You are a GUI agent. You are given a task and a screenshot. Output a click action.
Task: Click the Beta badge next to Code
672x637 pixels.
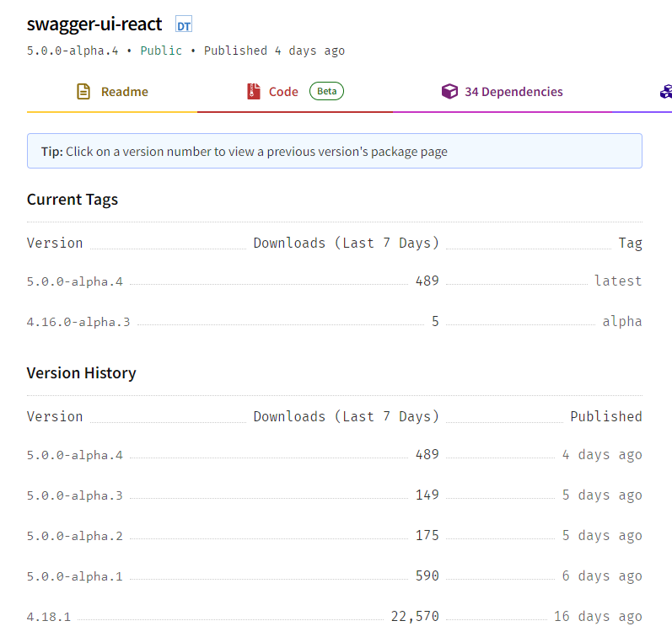(326, 91)
